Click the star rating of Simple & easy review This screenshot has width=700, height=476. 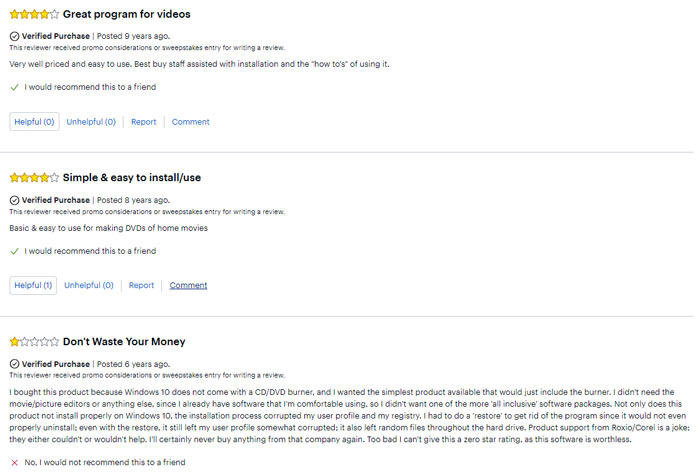click(34, 178)
